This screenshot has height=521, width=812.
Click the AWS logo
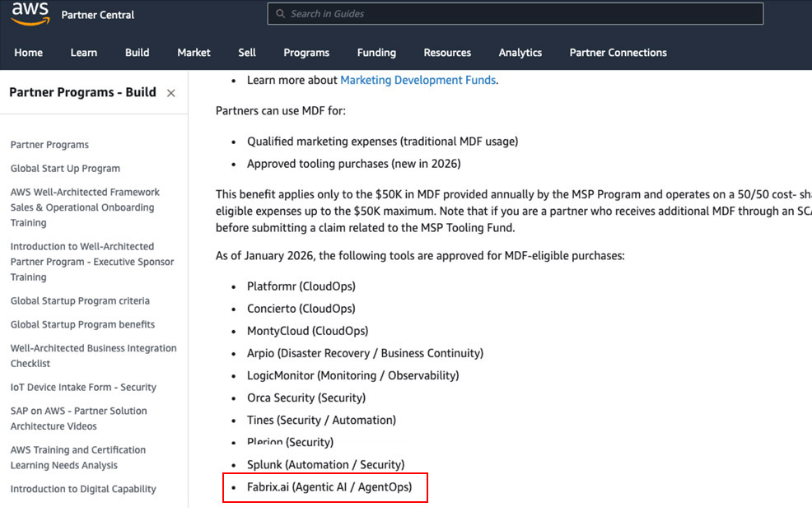click(x=30, y=13)
